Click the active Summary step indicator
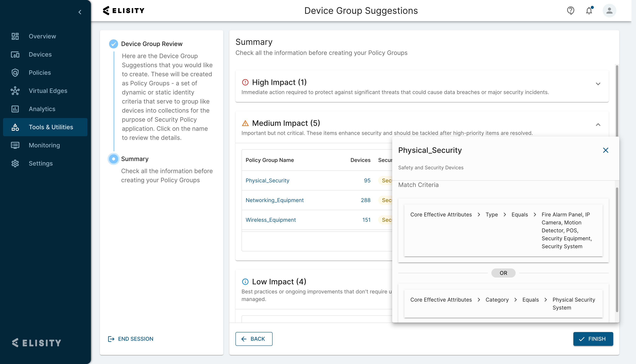 (113, 159)
